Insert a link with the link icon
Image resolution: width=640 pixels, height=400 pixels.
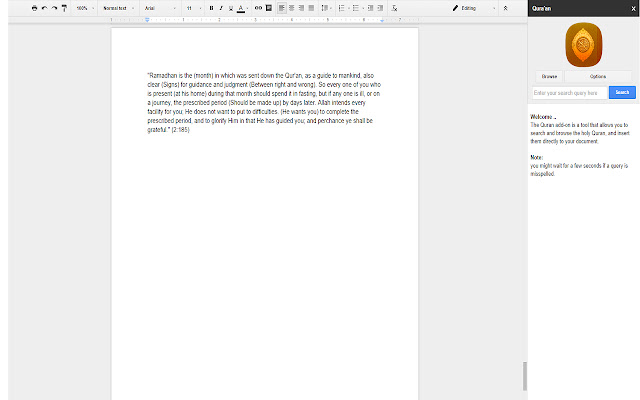pos(258,8)
